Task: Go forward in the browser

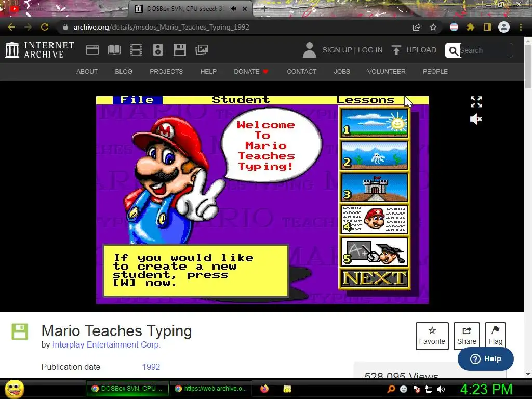Action: coord(28,27)
